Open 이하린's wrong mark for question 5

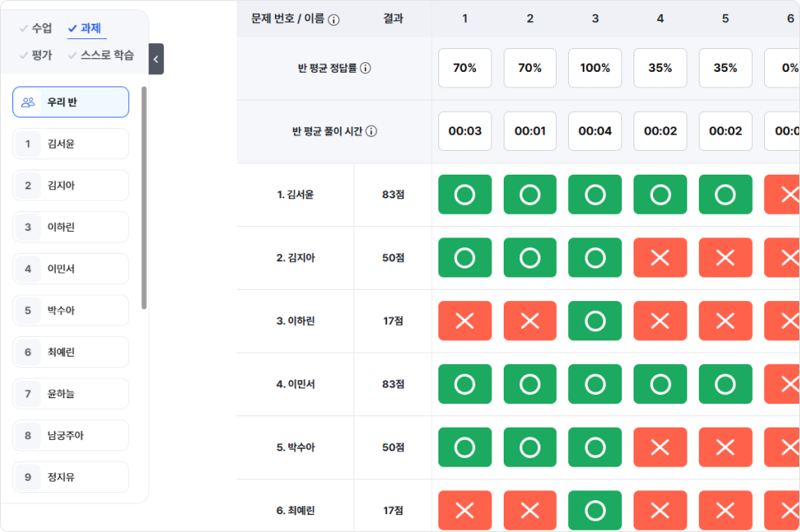(726, 321)
